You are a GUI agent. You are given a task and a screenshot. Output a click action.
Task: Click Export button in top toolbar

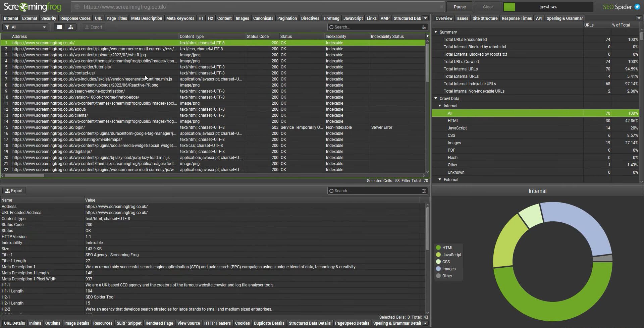tap(93, 27)
